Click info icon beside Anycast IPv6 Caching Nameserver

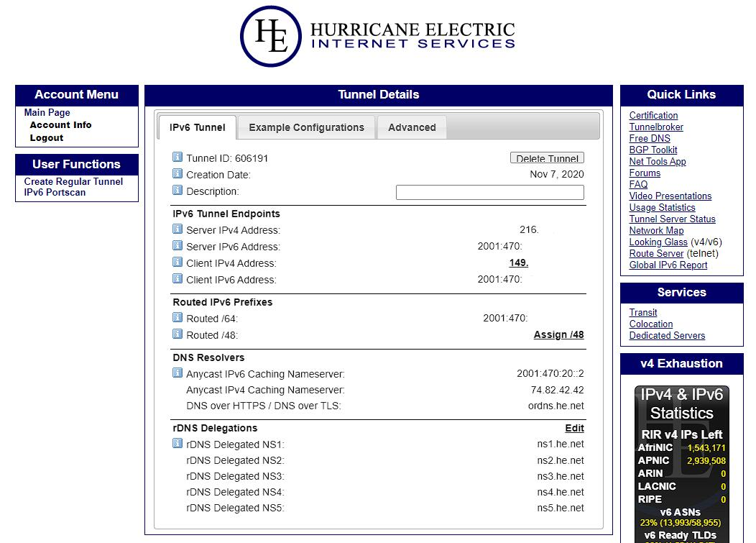pyautogui.click(x=178, y=373)
